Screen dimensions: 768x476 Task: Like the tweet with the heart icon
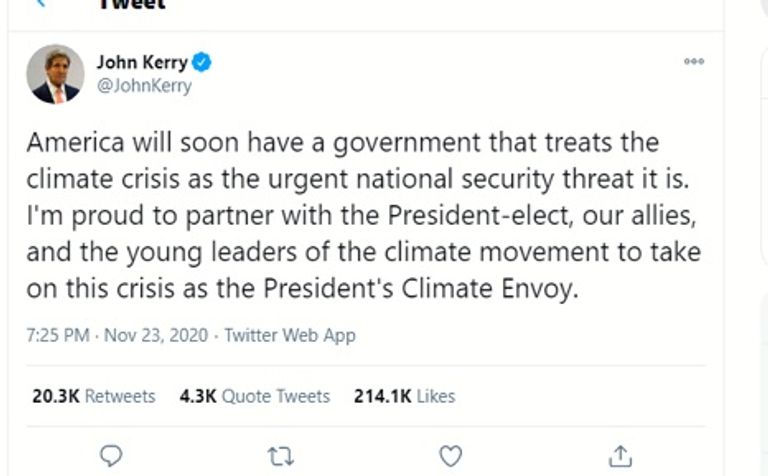451,456
